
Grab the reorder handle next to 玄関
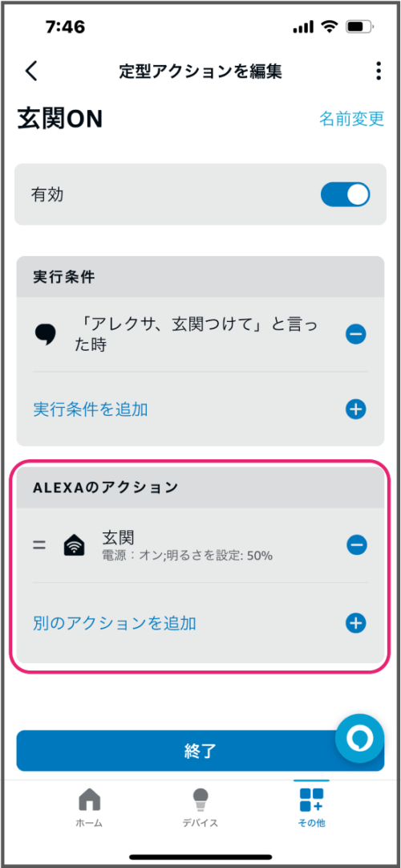click(x=38, y=545)
